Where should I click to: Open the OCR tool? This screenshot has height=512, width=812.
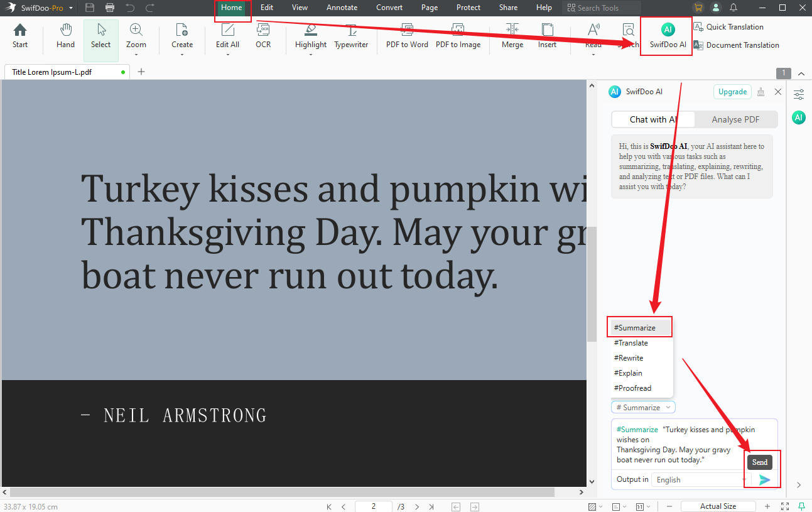[263, 35]
